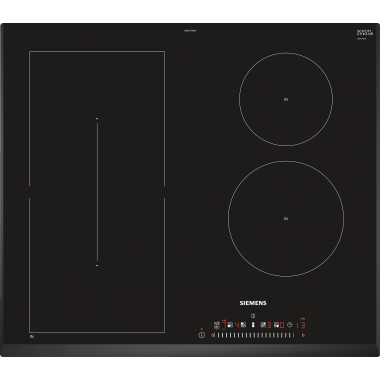Click the lower right larger round cooking zone
The width and height of the screenshot is (380, 380).
tap(286, 219)
